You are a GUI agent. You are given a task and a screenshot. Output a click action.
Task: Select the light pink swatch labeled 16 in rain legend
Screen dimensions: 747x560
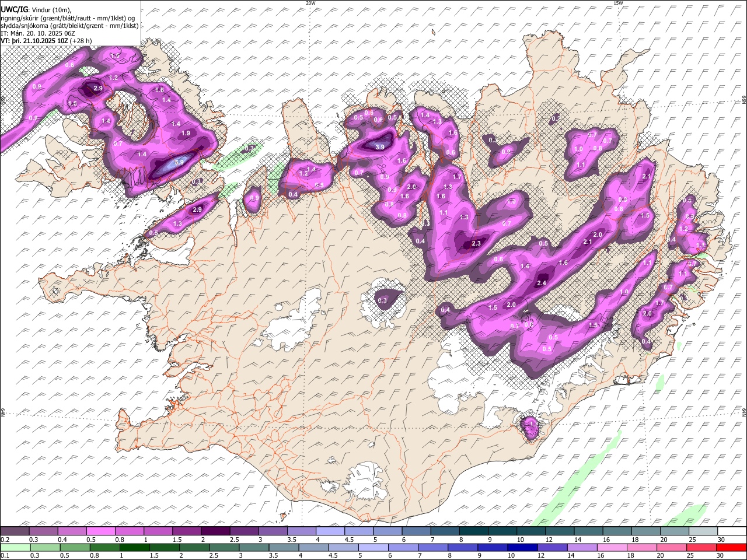[x=613, y=547]
